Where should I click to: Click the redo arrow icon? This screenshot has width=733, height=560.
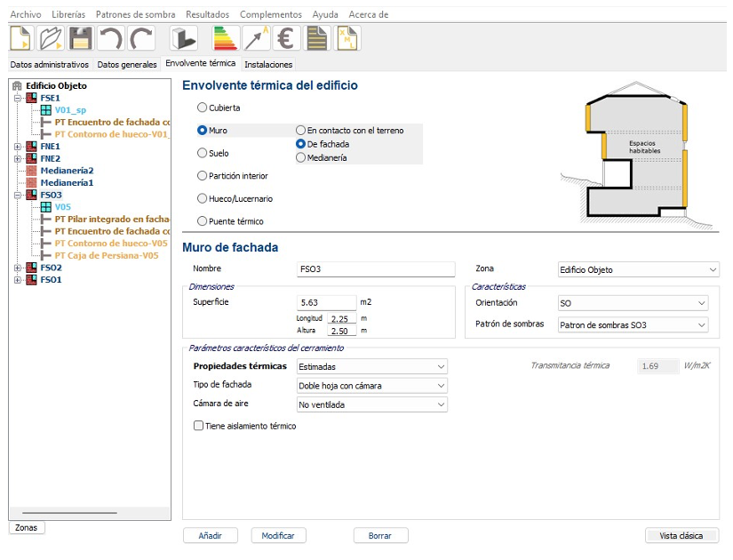[140, 39]
